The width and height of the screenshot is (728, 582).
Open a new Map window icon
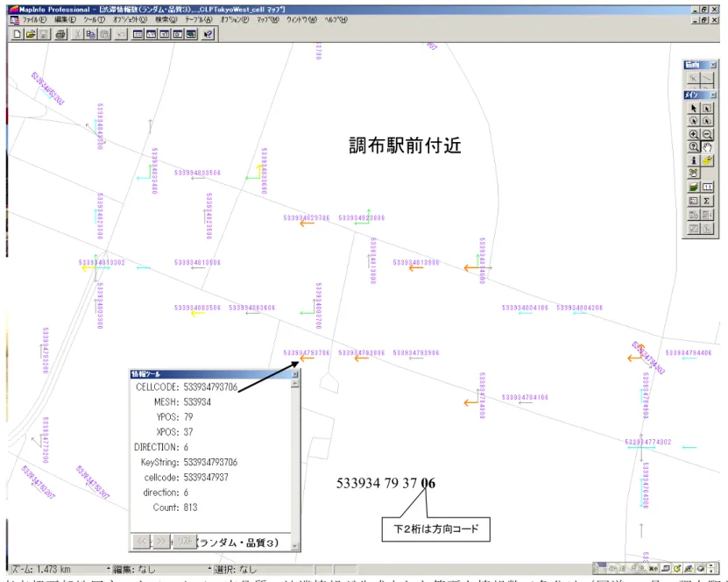[x=151, y=34]
